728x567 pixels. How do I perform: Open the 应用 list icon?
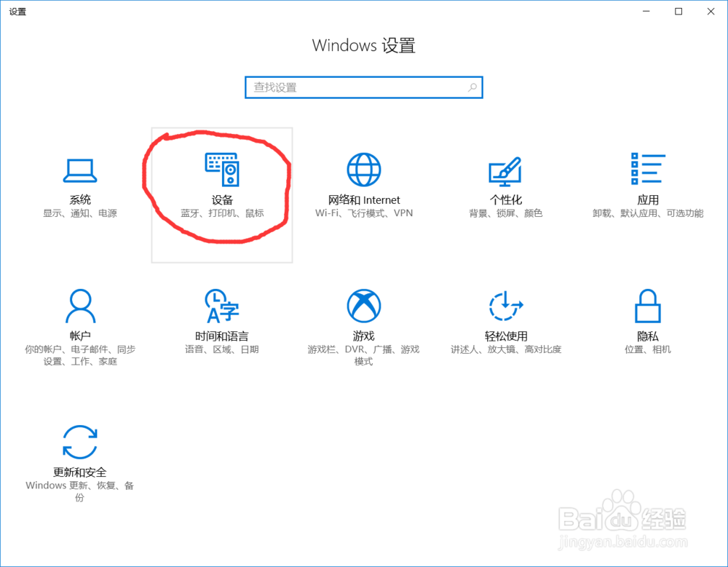pyautogui.click(x=648, y=169)
